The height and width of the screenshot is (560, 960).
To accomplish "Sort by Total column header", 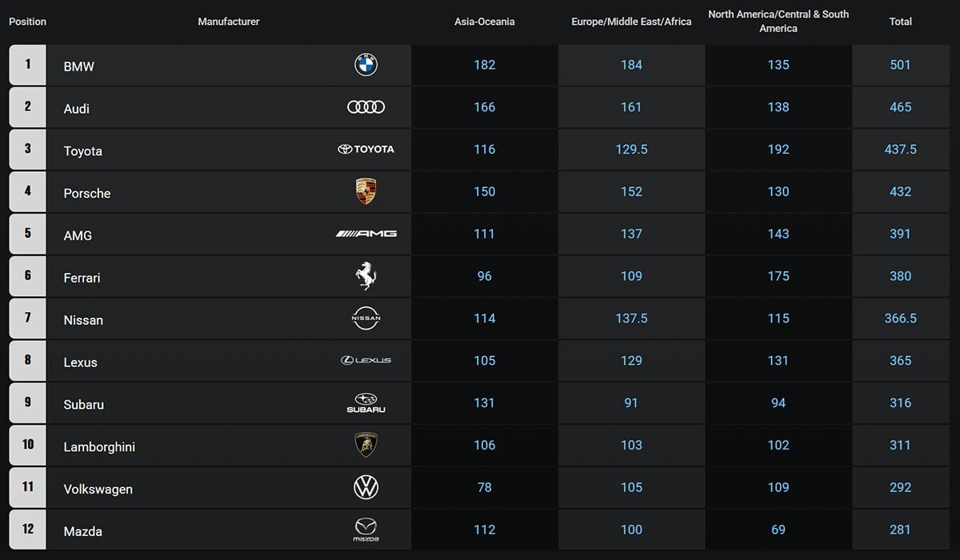I will [900, 22].
